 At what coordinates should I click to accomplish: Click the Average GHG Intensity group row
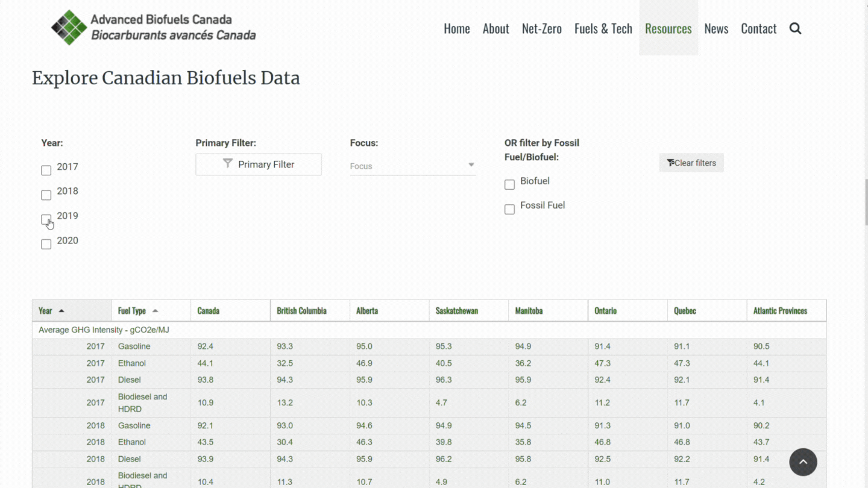[429, 330]
